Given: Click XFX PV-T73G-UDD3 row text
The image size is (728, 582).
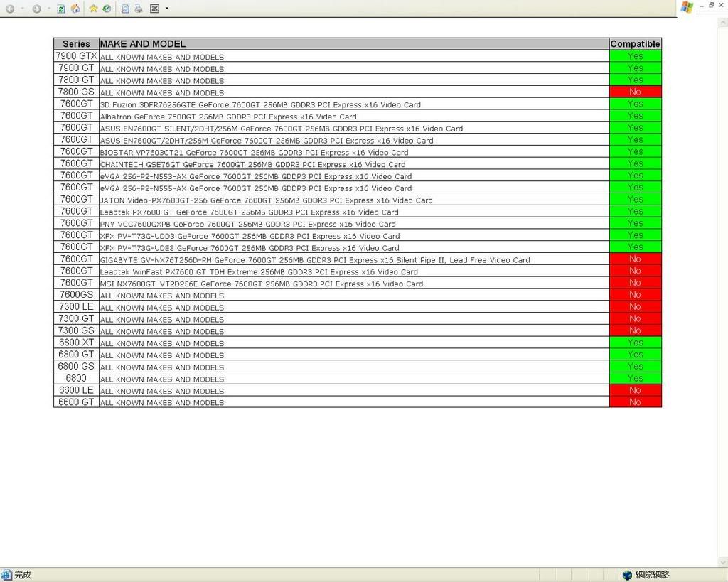Looking at the screenshot, I should click(x=250, y=236).
